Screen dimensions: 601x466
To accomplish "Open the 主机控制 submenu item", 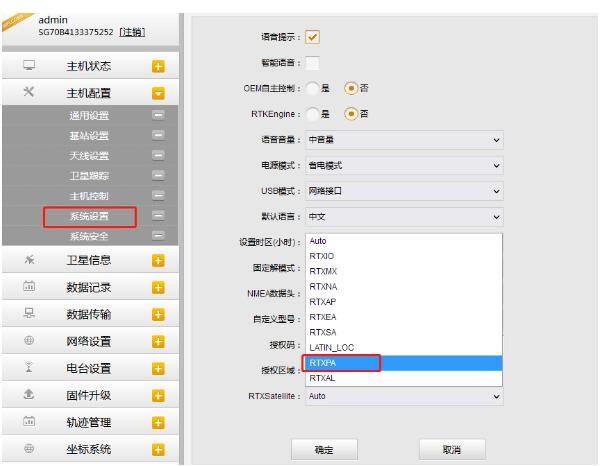I will 89,196.
